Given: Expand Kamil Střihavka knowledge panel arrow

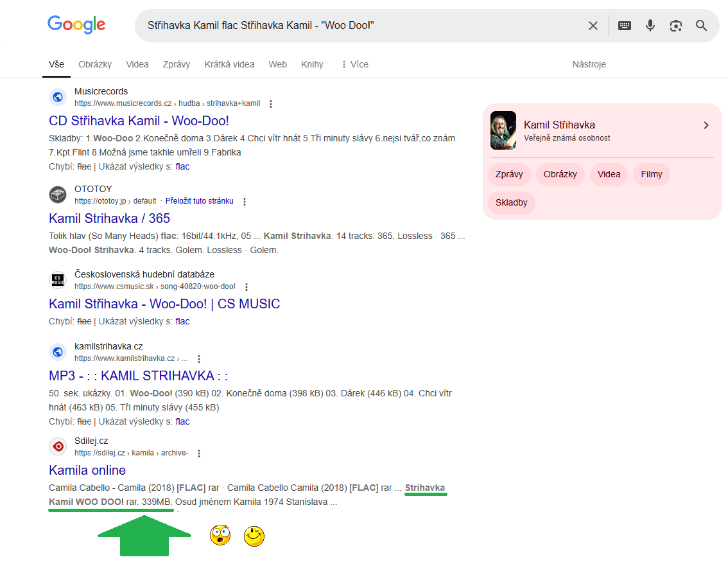Looking at the screenshot, I should (706, 125).
